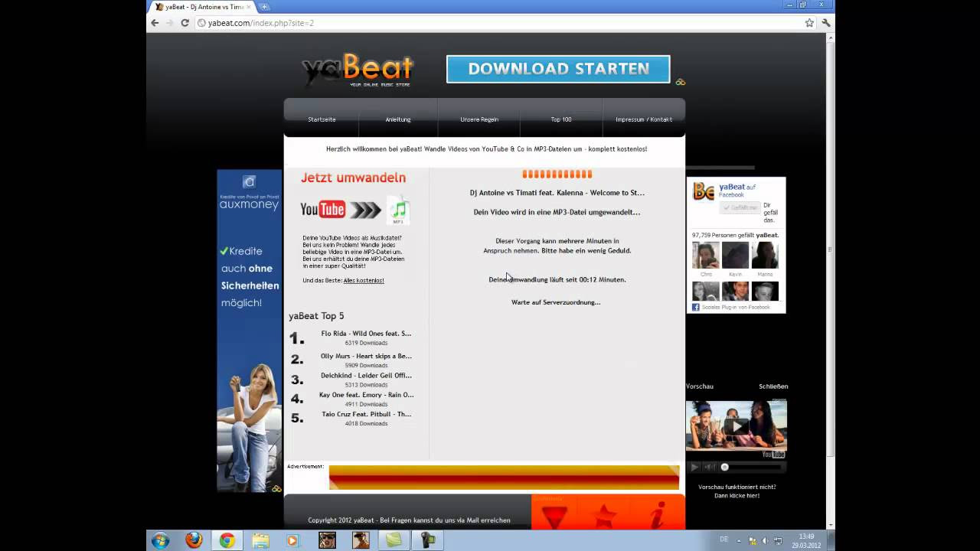Click the red star footer icon
Screen dimensions: 980x551
pyautogui.click(x=605, y=516)
